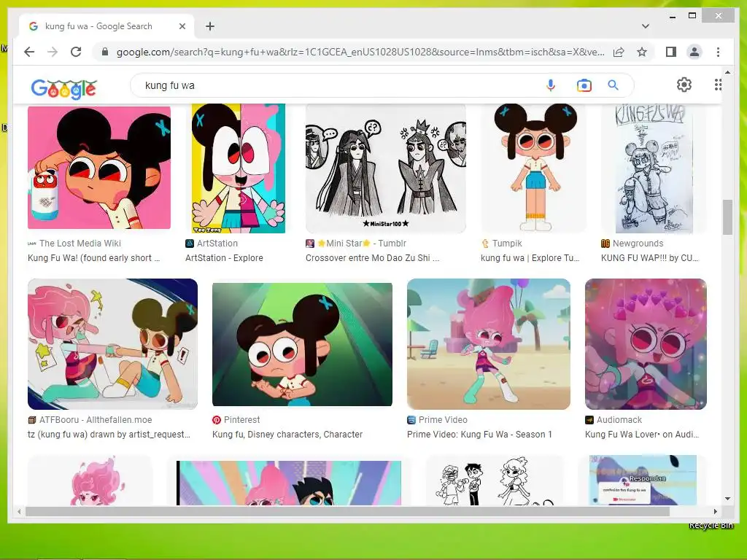Select the kung fu wa Google Search tab
This screenshot has width=747, height=560.
(107, 26)
